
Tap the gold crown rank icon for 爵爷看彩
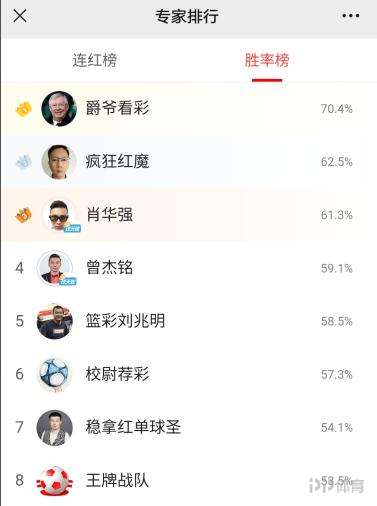coord(24,109)
